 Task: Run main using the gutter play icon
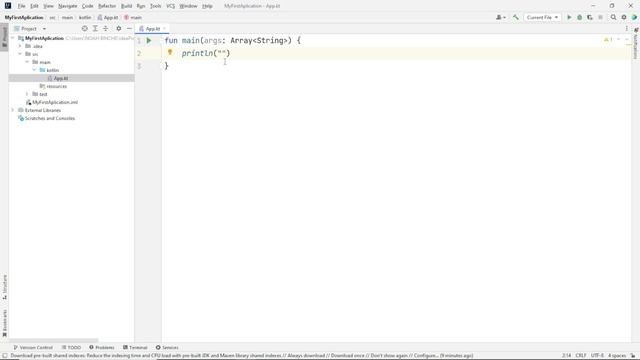(x=149, y=40)
